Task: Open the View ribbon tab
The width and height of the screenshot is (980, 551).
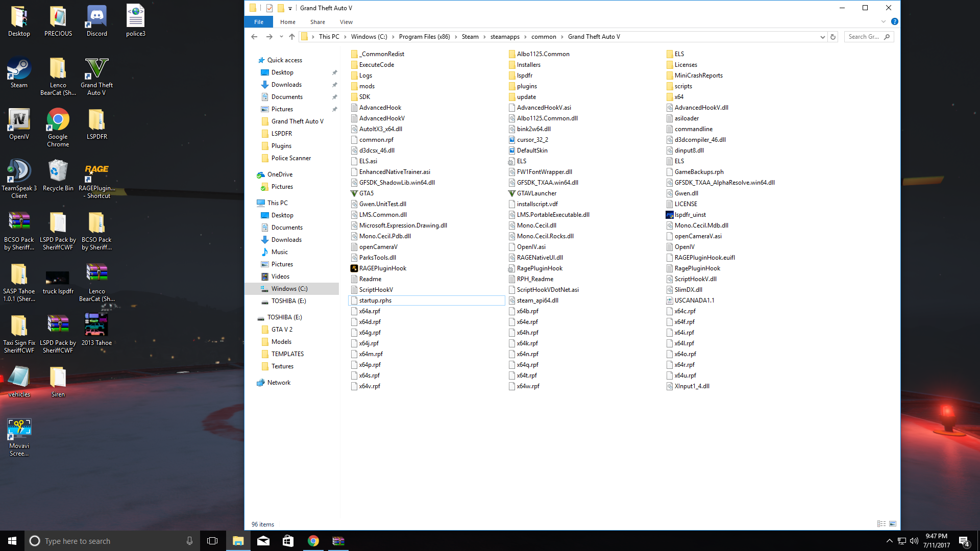Action: pos(346,22)
